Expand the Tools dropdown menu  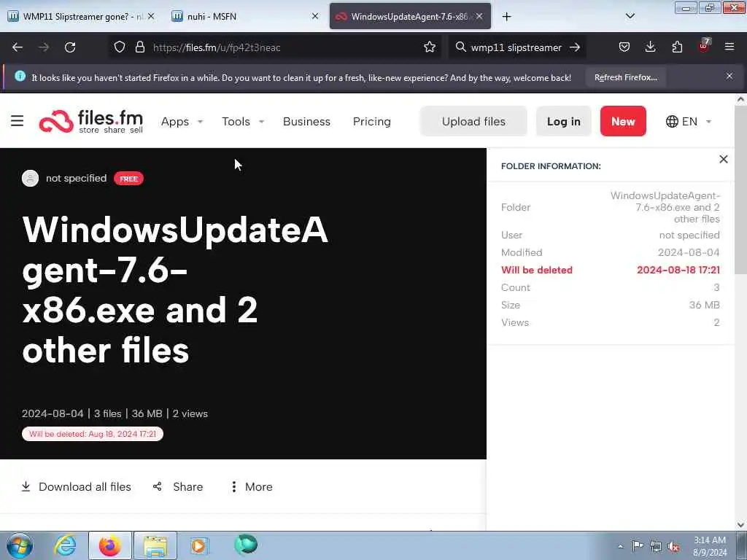click(x=243, y=122)
